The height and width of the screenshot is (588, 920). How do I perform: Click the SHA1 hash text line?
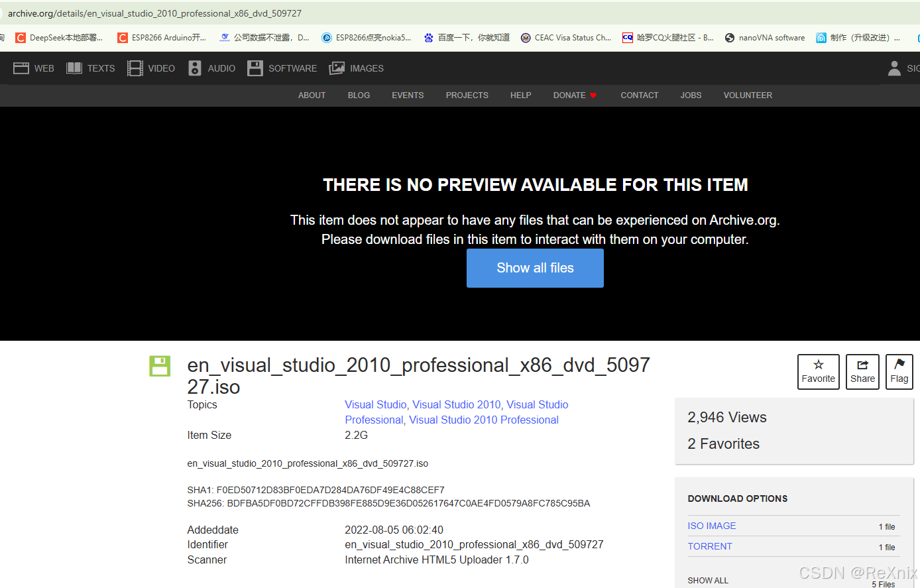click(316, 490)
